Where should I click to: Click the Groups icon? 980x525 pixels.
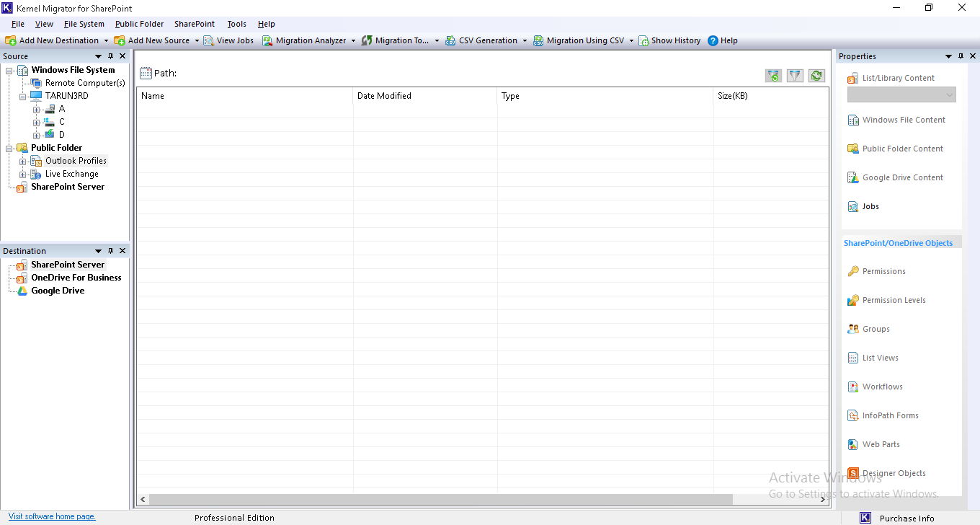click(x=853, y=329)
